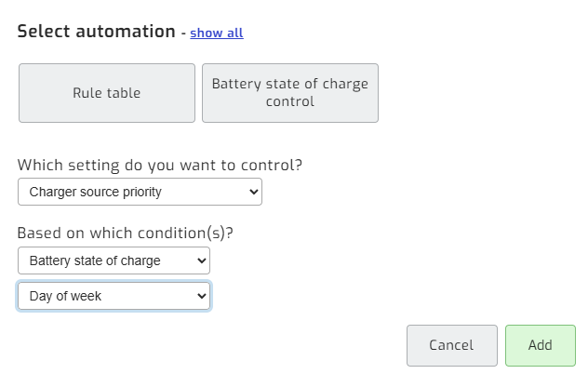Click the arrow on Charger source priority select
This screenshot has width=588, height=374.
tap(254, 192)
